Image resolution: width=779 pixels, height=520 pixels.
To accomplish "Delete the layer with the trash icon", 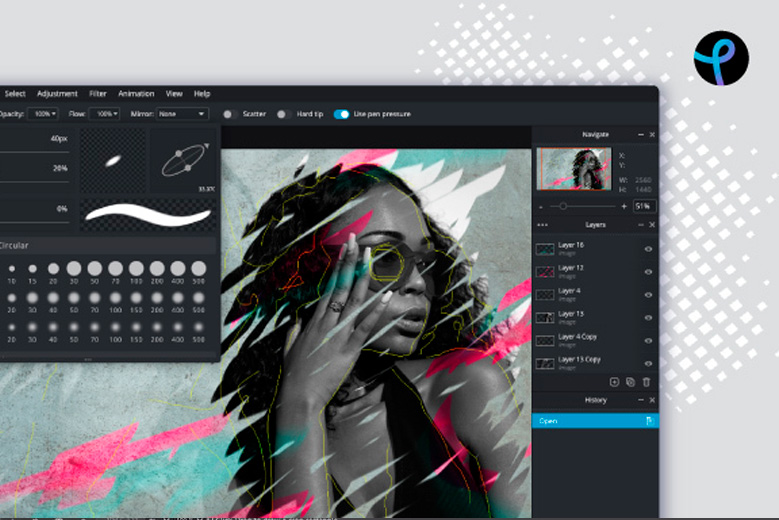I will [646, 382].
